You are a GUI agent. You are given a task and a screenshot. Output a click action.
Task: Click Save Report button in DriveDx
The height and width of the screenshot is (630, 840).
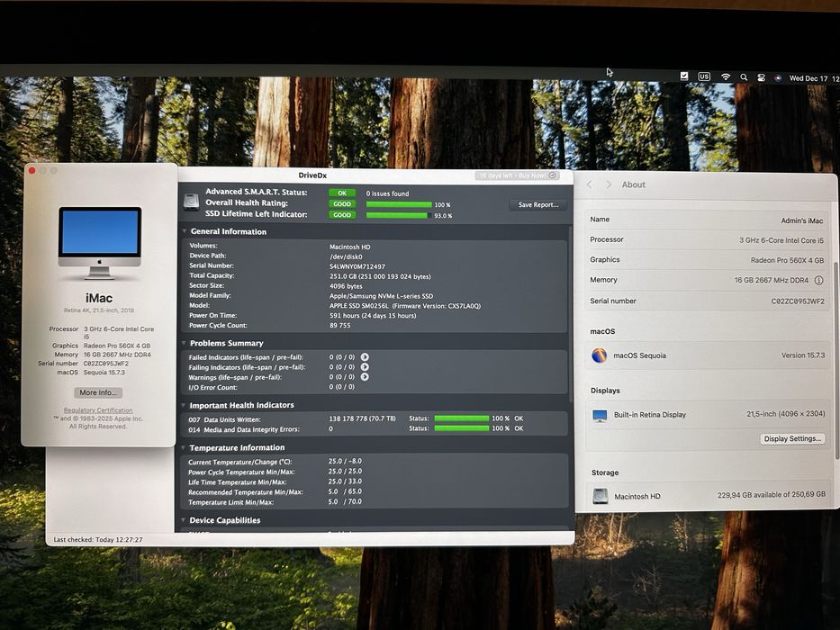click(537, 204)
